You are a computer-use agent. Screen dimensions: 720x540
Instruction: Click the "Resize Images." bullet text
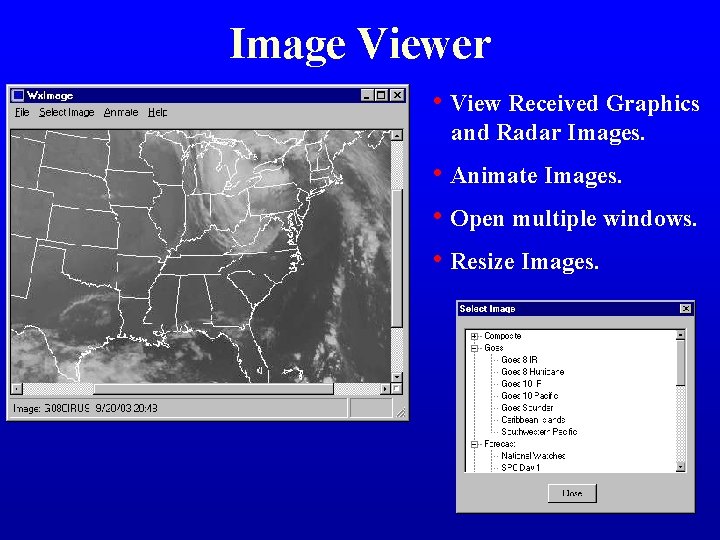(x=524, y=261)
